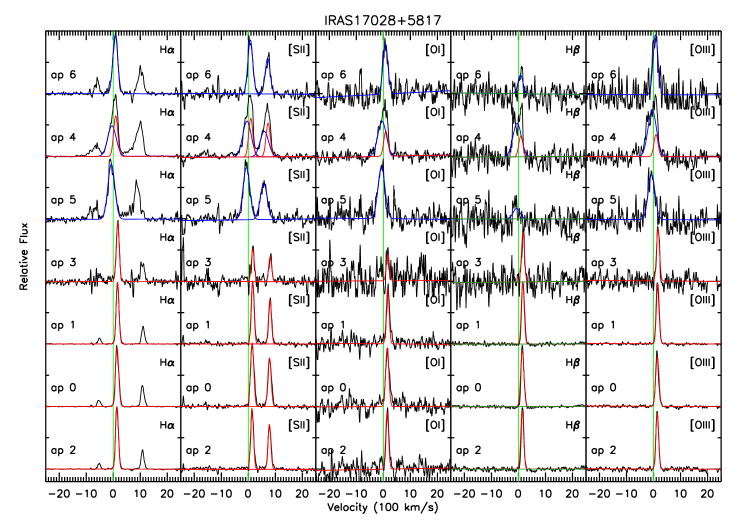Click 'ap 0' label in the [OIII] column
Image resolution: width=747 pixels, height=523 pixels.
point(604,388)
